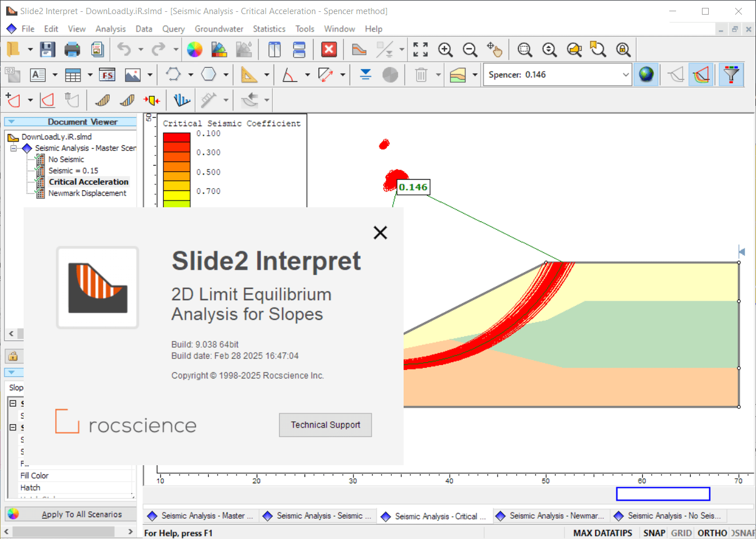756x539 pixels.
Task: Click the show slices icon
Action: point(102,100)
